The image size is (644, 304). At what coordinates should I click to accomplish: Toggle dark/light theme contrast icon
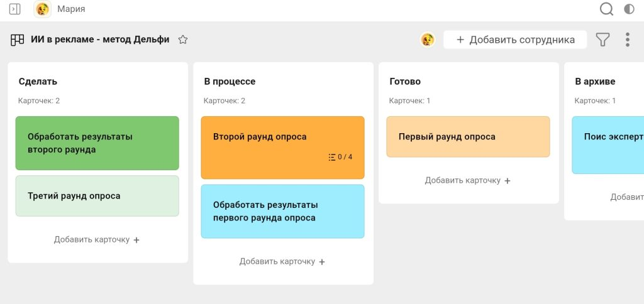pyautogui.click(x=629, y=9)
